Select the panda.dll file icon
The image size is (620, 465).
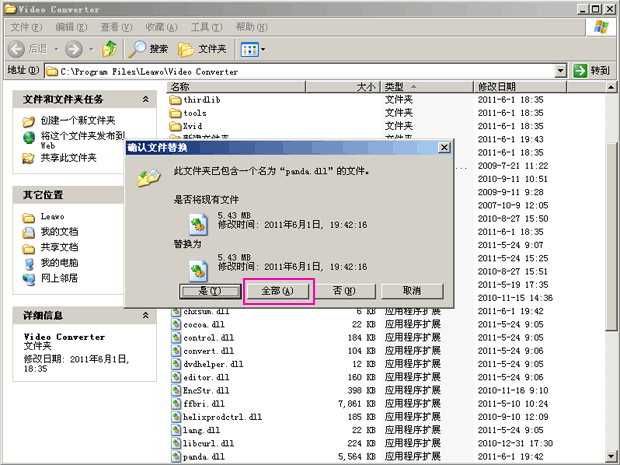point(176,457)
